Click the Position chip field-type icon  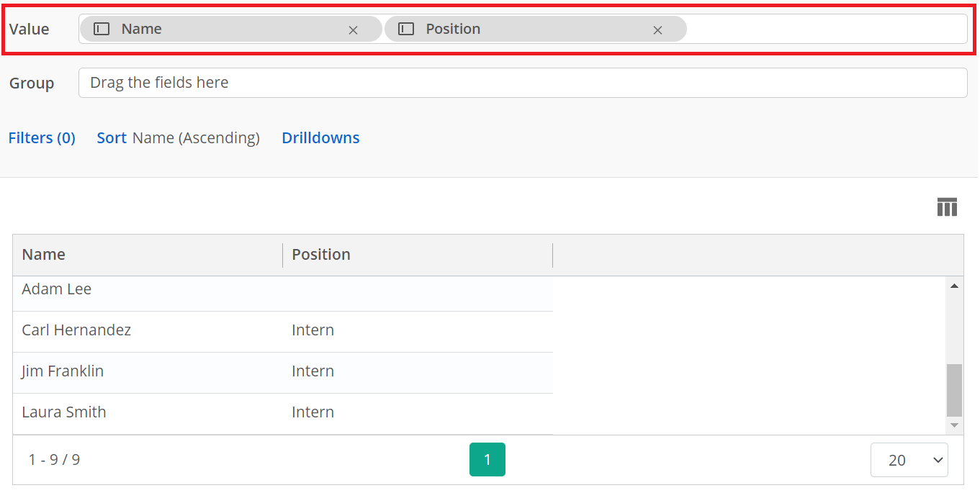[407, 30]
